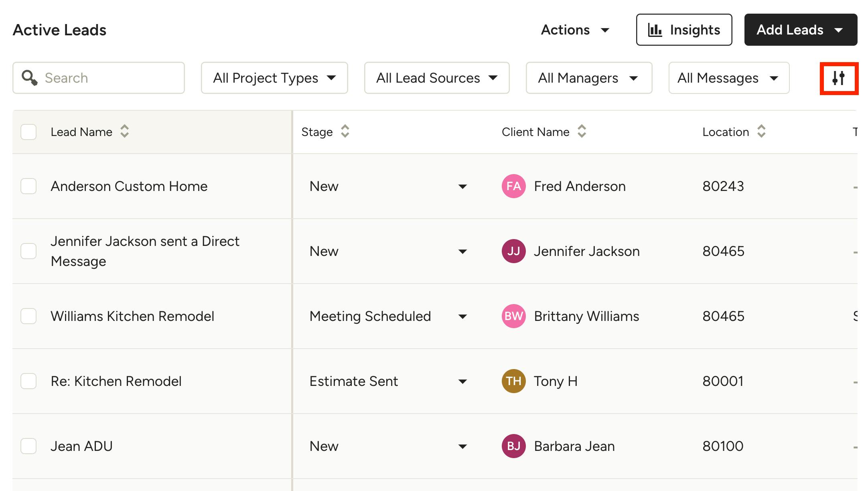Select the Anderson Custom Home checkbox
Screen dimensions: 868x491
28,186
